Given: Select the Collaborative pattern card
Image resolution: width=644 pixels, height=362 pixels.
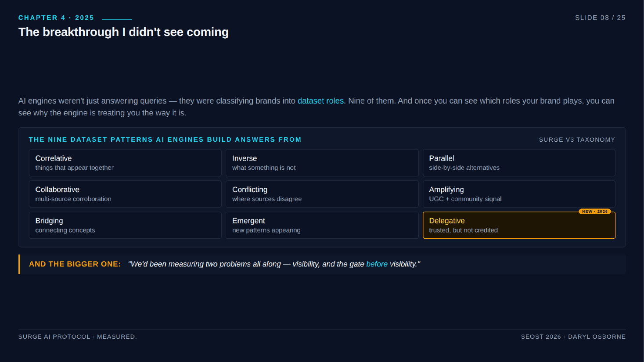Looking at the screenshot, I should click(x=125, y=194).
